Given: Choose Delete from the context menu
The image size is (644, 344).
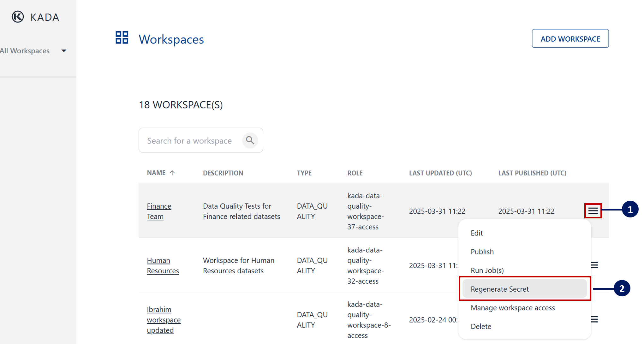Looking at the screenshot, I should coord(481,326).
